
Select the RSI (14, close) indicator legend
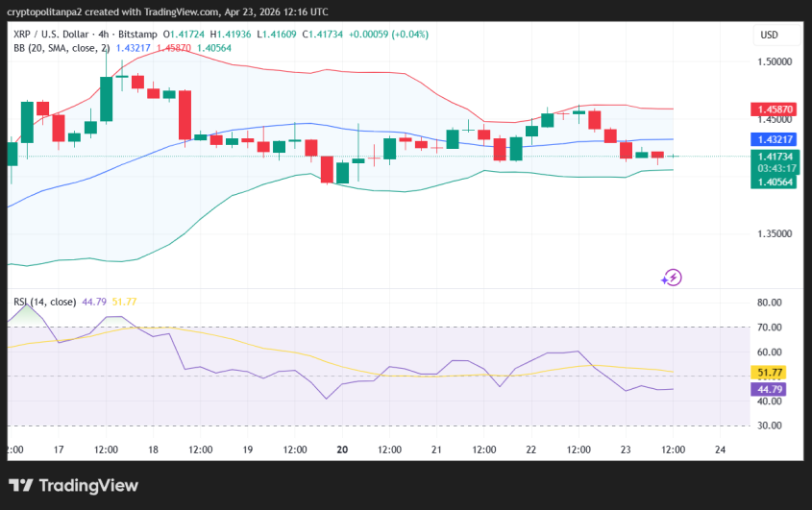[x=44, y=302]
